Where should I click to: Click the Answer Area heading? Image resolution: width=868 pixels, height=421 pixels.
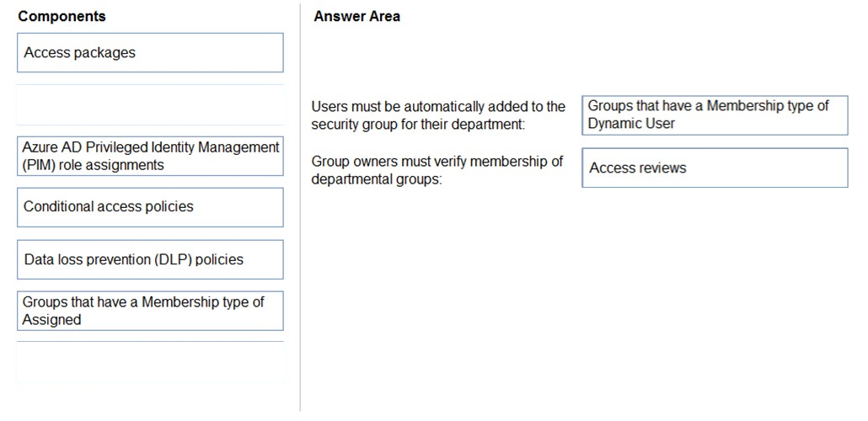[357, 17]
